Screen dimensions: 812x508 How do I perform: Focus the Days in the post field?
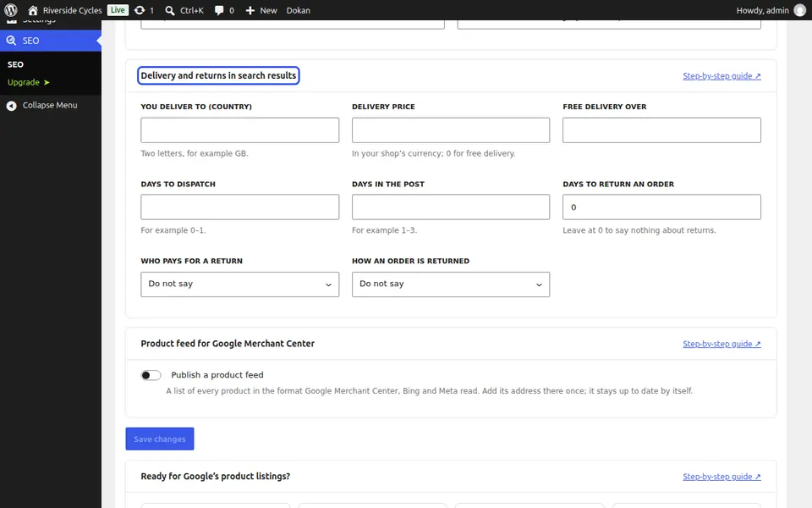451,207
